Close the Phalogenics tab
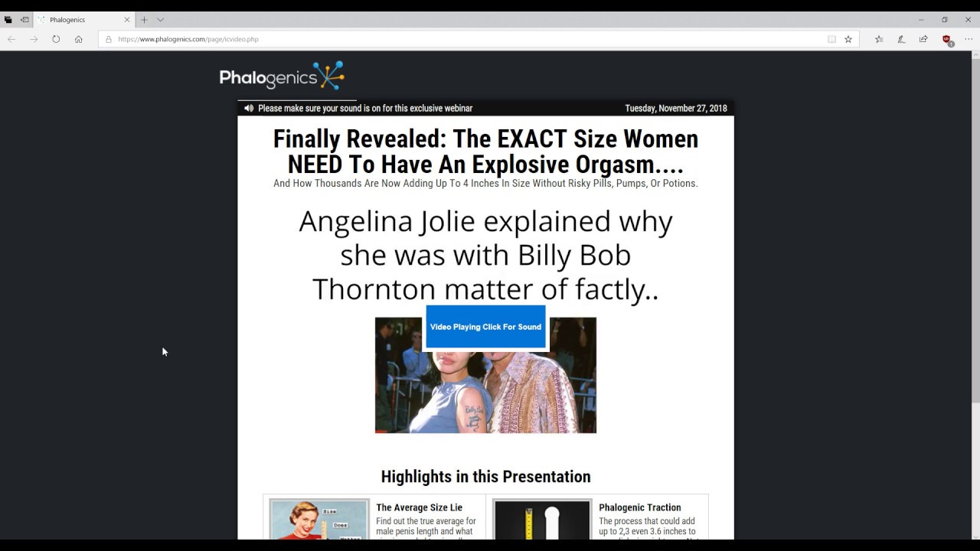The width and height of the screenshot is (980, 551). (x=127, y=20)
